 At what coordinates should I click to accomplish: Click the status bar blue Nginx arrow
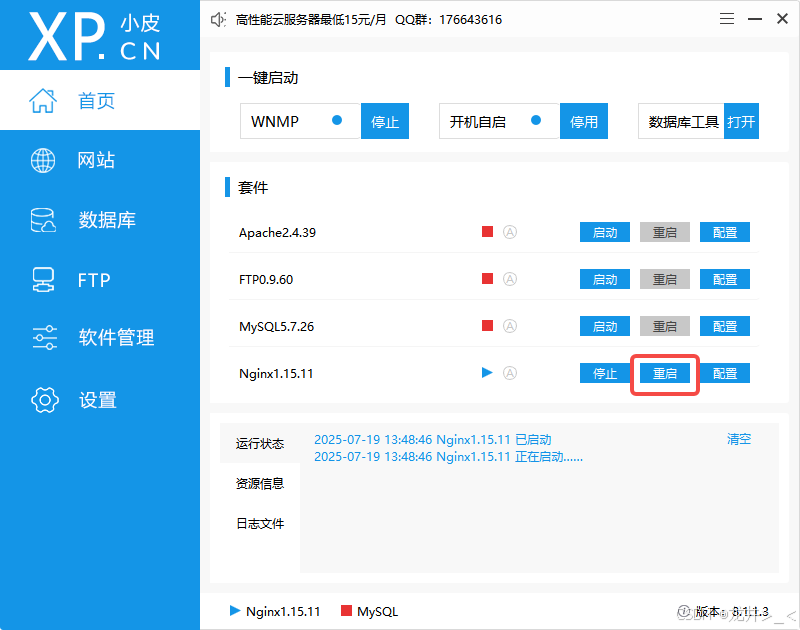click(235, 611)
